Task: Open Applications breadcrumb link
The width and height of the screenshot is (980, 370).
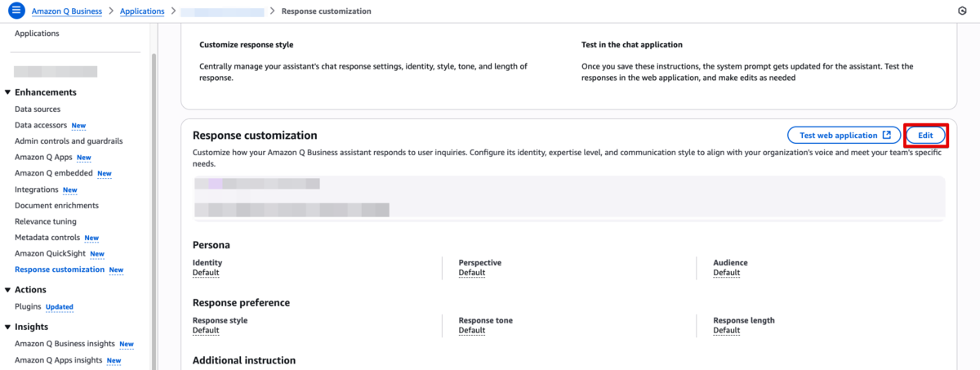Action: [141, 11]
